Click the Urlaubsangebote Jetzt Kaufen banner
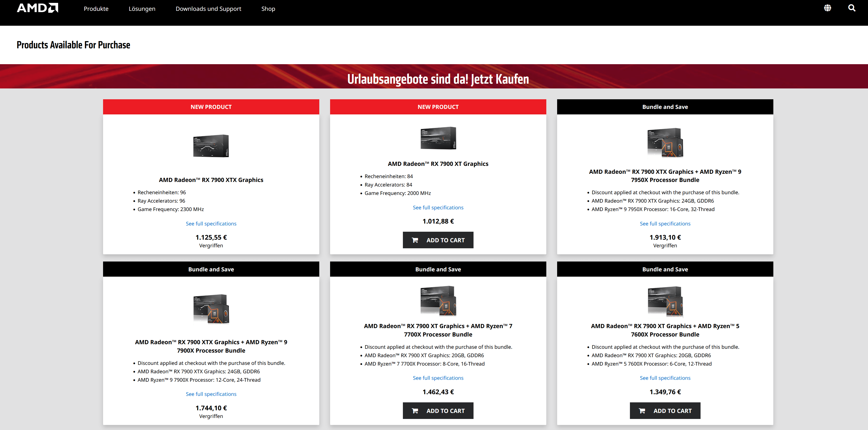 [438, 79]
